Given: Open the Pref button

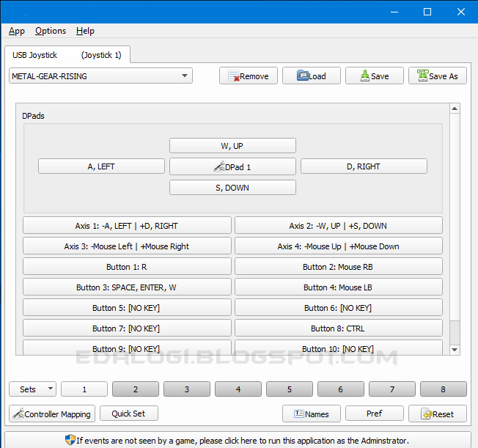Looking at the screenshot, I should (375, 414).
